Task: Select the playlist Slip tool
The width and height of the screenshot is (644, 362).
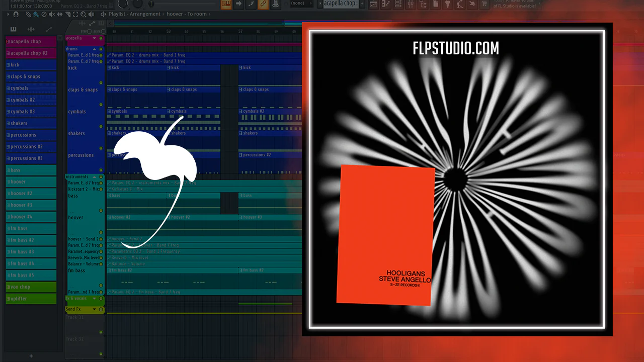Action: click(x=59, y=14)
